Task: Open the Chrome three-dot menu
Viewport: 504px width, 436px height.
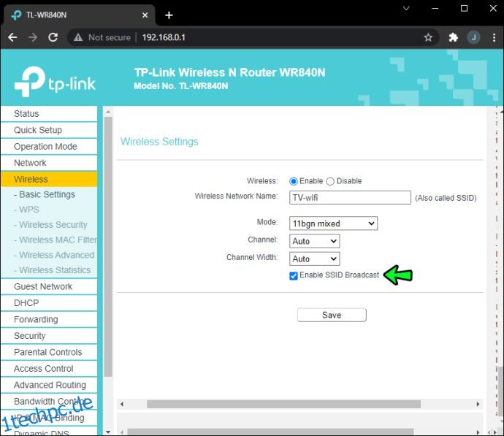Action: click(x=494, y=37)
